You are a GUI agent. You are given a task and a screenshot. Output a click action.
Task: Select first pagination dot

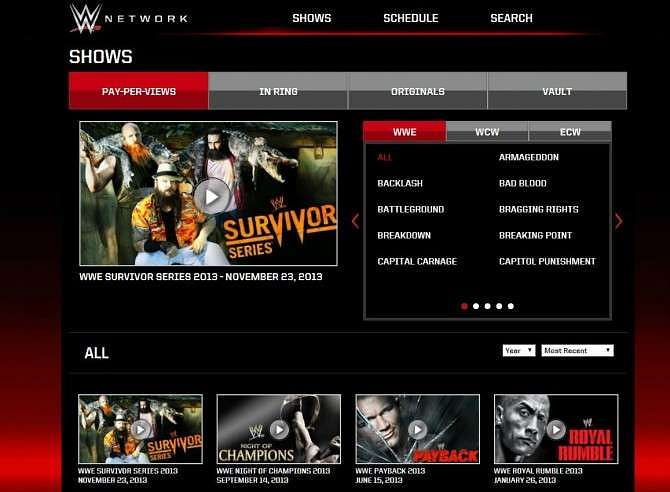[x=464, y=306]
